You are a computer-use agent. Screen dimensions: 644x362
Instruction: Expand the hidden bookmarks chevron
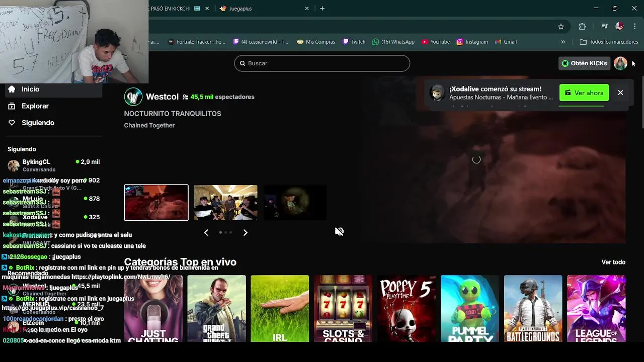coord(563,42)
